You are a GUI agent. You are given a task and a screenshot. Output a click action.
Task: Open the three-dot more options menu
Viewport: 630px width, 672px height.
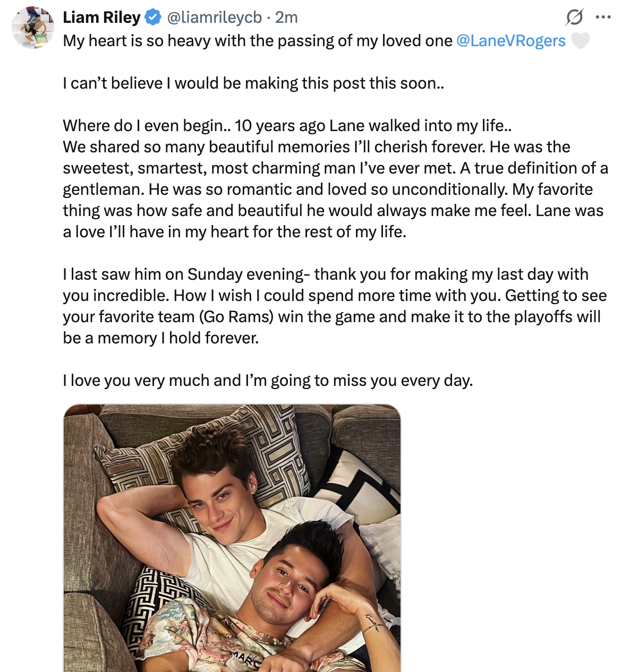[x=603, y=18]
